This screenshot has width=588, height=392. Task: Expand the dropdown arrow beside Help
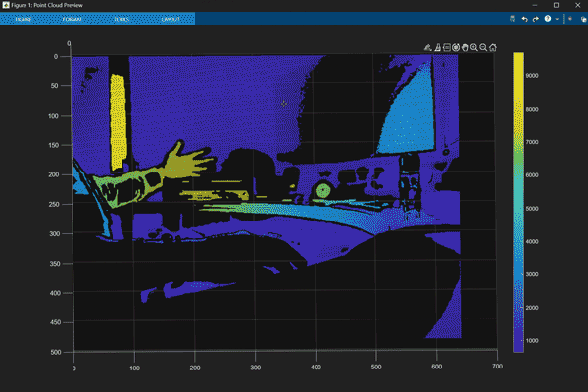(x=557, y=19)
